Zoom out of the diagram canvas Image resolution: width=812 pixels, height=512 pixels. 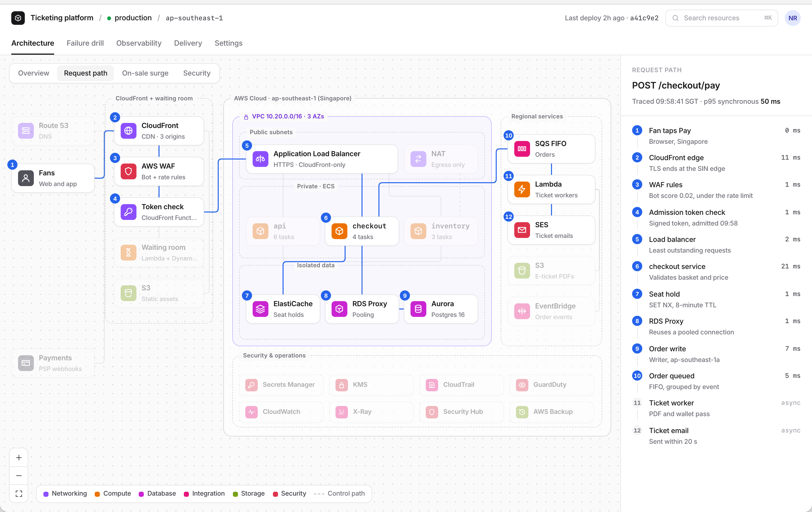19,476
